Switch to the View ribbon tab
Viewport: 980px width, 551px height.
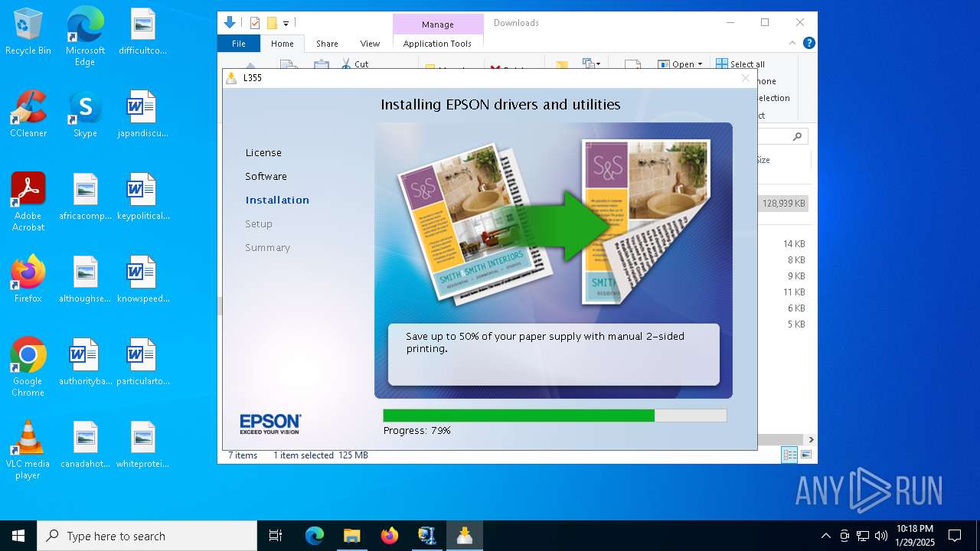(370, 44)
